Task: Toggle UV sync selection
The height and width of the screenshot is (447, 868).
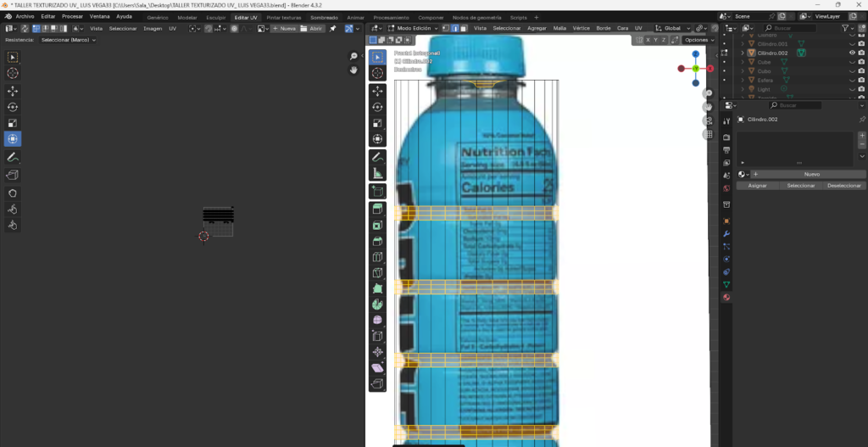Action: (25, 28)
